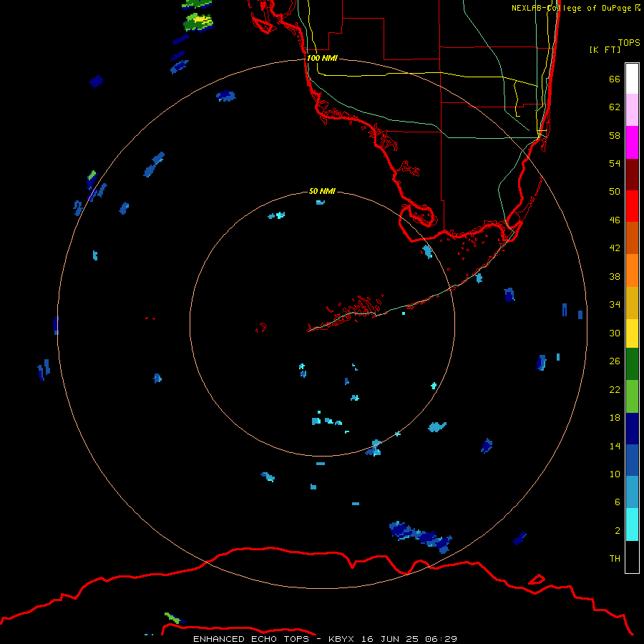644x644 pixels.
Task: Select the "18" legend value
Action: (615, 417)
